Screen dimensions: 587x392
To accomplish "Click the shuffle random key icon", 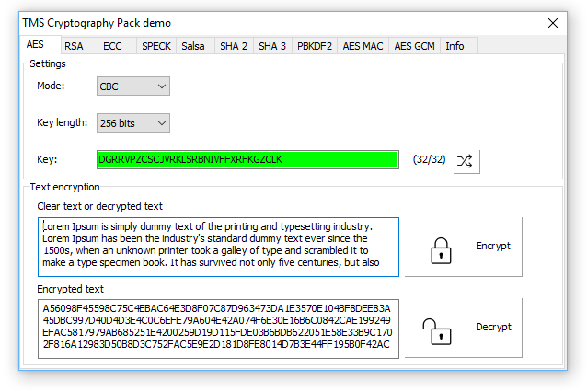I will tap(466, 160).
